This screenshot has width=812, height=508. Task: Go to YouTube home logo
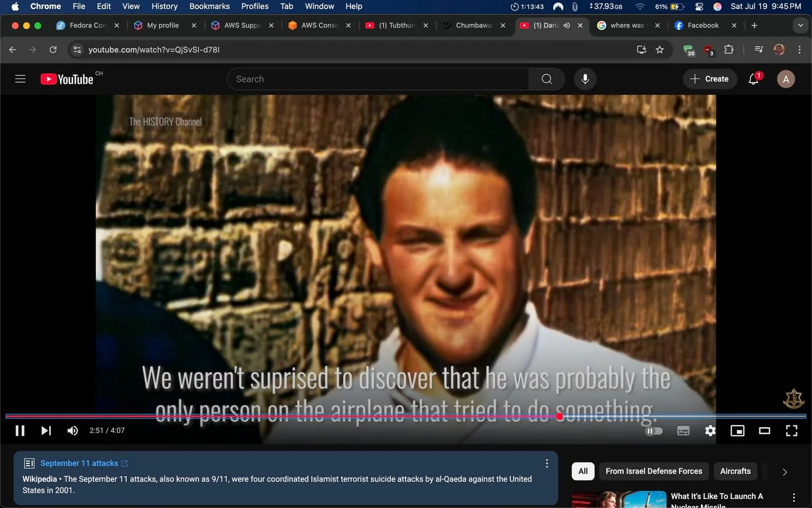[67, 79]
